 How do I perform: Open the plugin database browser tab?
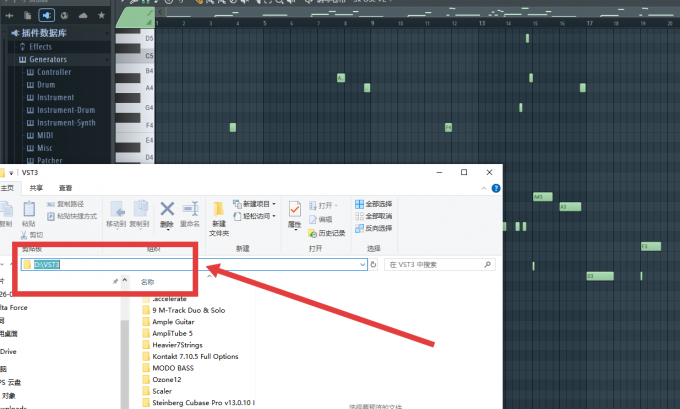[x=46, y=16]
